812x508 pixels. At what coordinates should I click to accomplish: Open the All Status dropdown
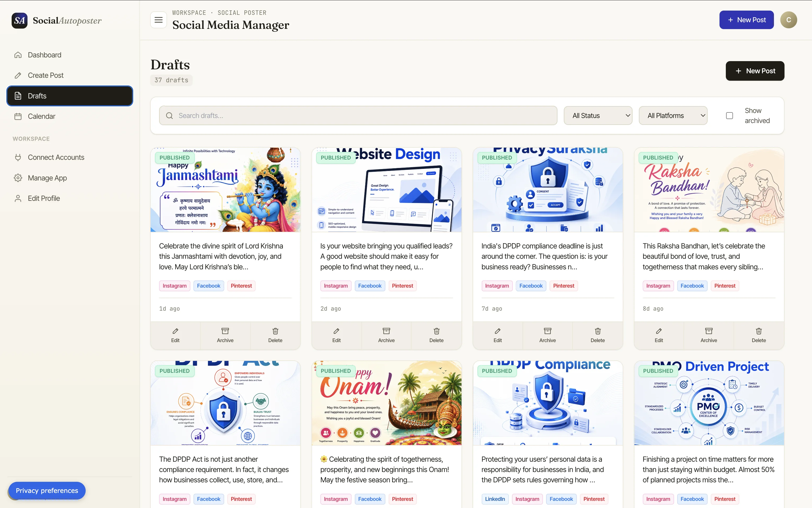pyautogui.click(x=598, y=116)
